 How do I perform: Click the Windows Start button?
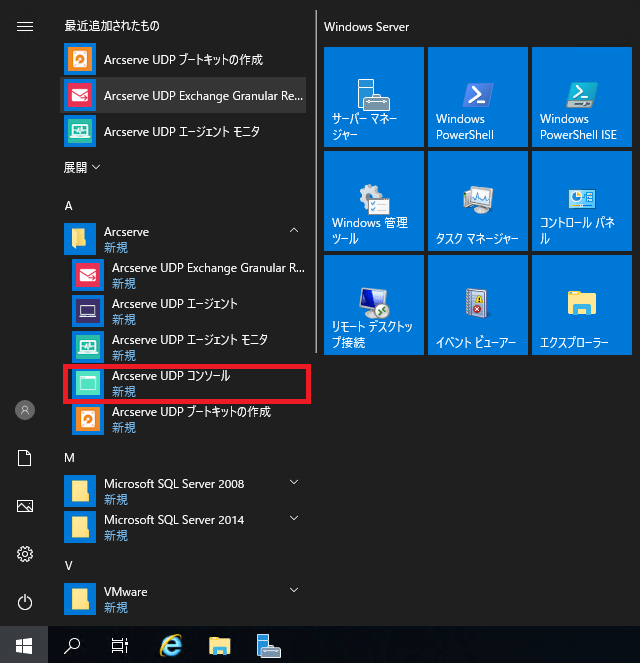pos(24,646)
